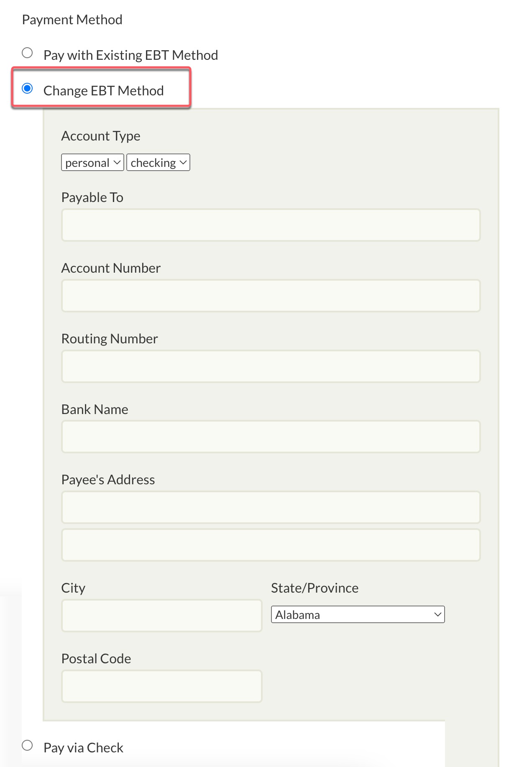
Task: Click the Postal Code input box
Action: click(x=162, y=687)
